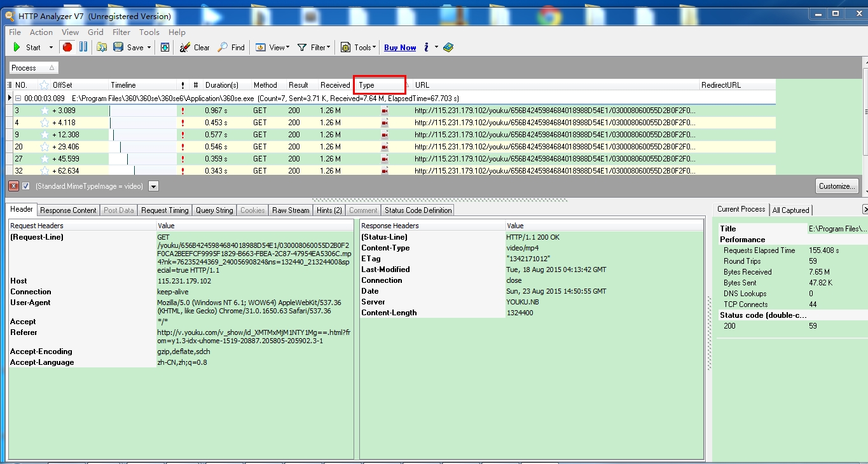Screen dimensions: 868x464
Task: Click the Buy Now link
Action: 400,48
